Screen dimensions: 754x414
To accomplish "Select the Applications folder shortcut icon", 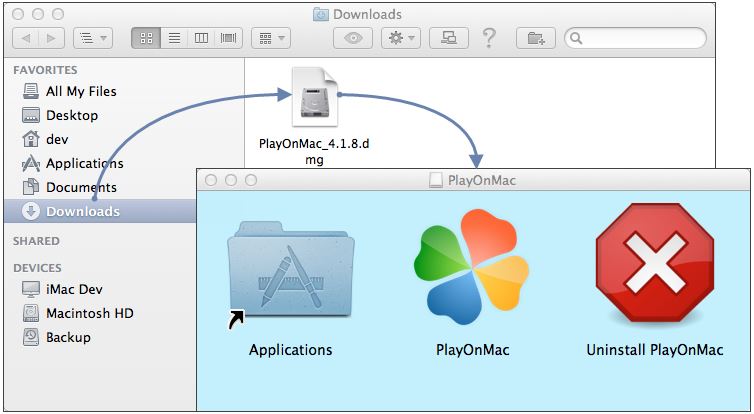I will [x=290, y=275].
